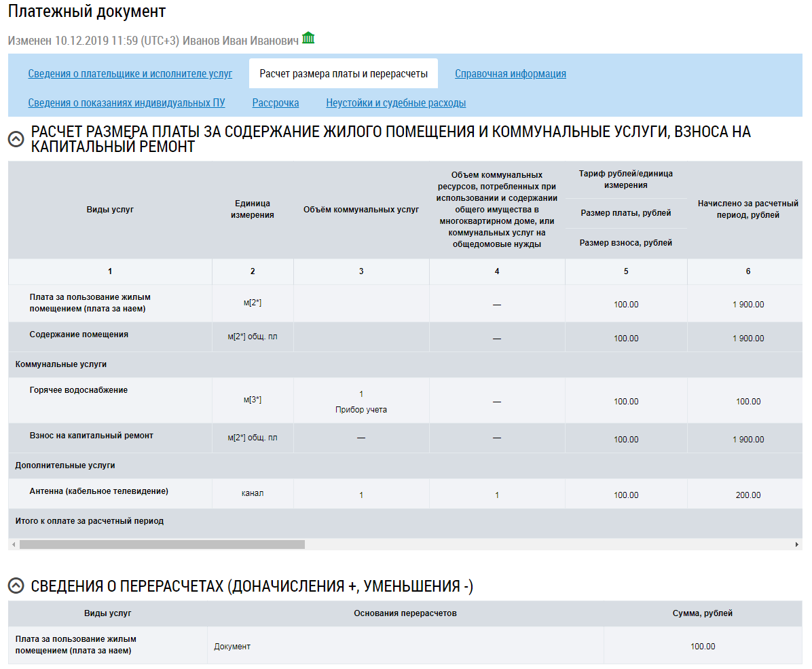Click the Содержание помещения service row

(79, 334)
